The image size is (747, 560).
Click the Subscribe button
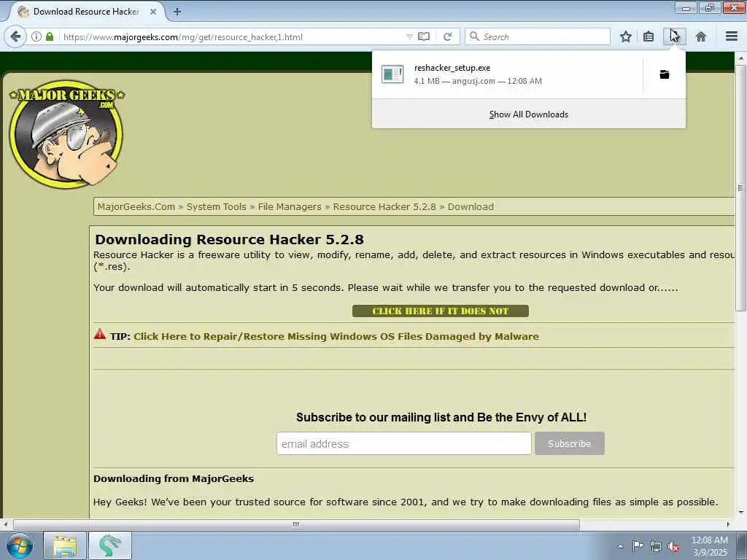pyautogui.click(x=569, y=443)
